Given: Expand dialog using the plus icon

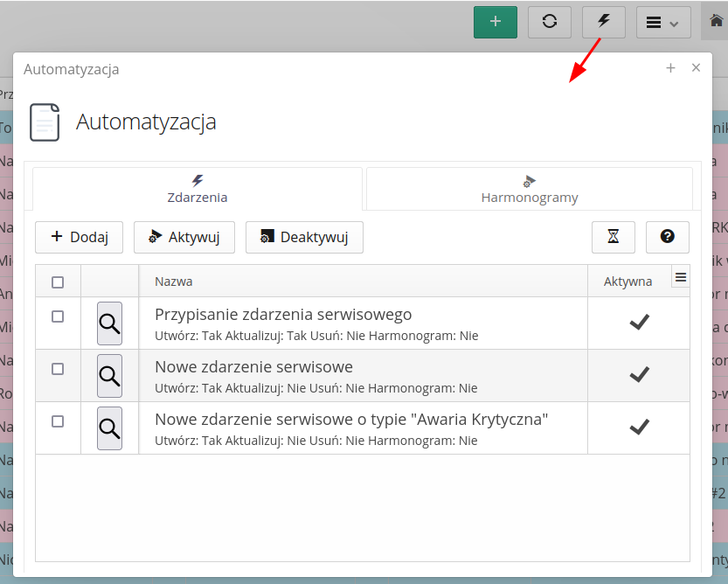Looking at the screenshot, I should (670, 68).
